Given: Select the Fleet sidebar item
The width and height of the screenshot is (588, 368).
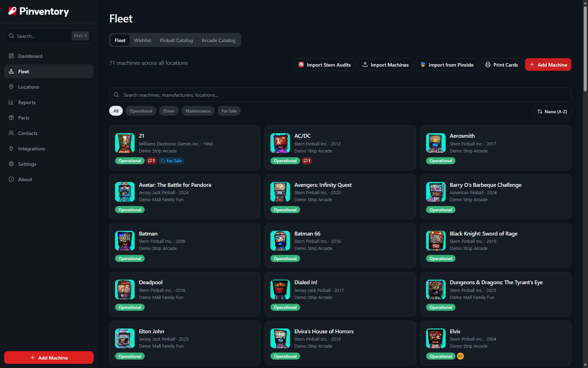Looking at the screenshot, I should [x=49, y=71].
